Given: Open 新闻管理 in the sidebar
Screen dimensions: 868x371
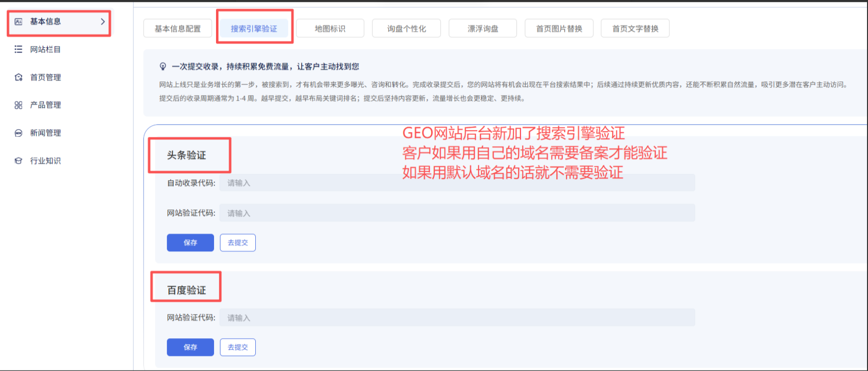Looking at the screenshot, I should (45, 133).
